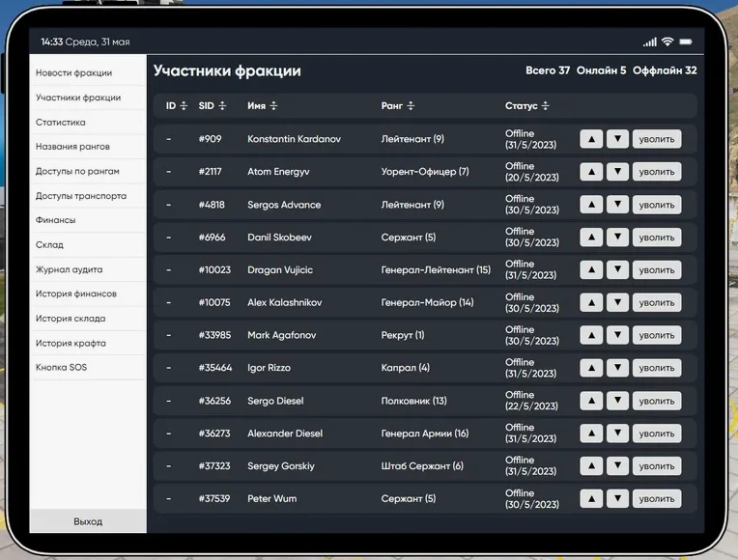Screen dimensions: 738x560
Task: Go to Статистика section
Action: pyautogui.click(x=88, y=122)
